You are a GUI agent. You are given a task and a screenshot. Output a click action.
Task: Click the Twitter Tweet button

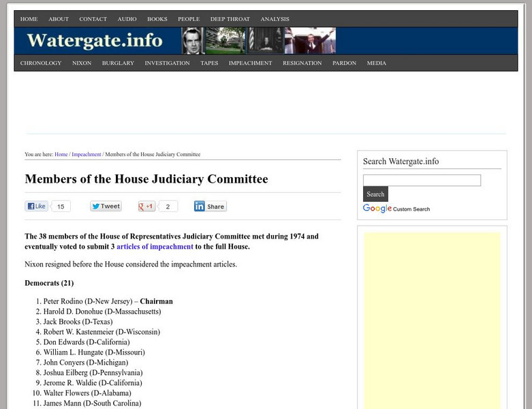pyautogui.click(x=106, y=206)
